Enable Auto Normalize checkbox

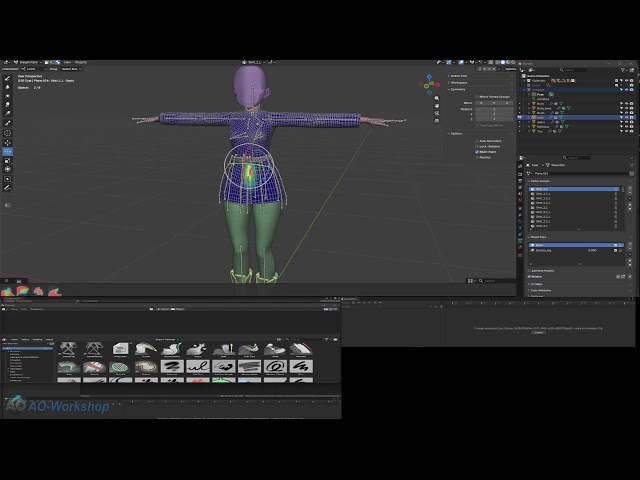[477, 141]
